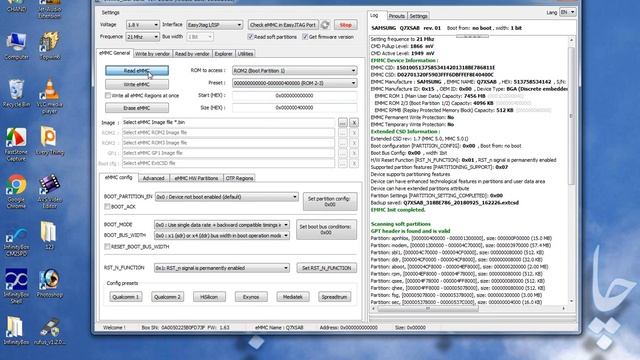The height and width of the screenshot is (360, 640).
Task: Click the log panel horizontal scrollbar
Action: tap(427, 309)
